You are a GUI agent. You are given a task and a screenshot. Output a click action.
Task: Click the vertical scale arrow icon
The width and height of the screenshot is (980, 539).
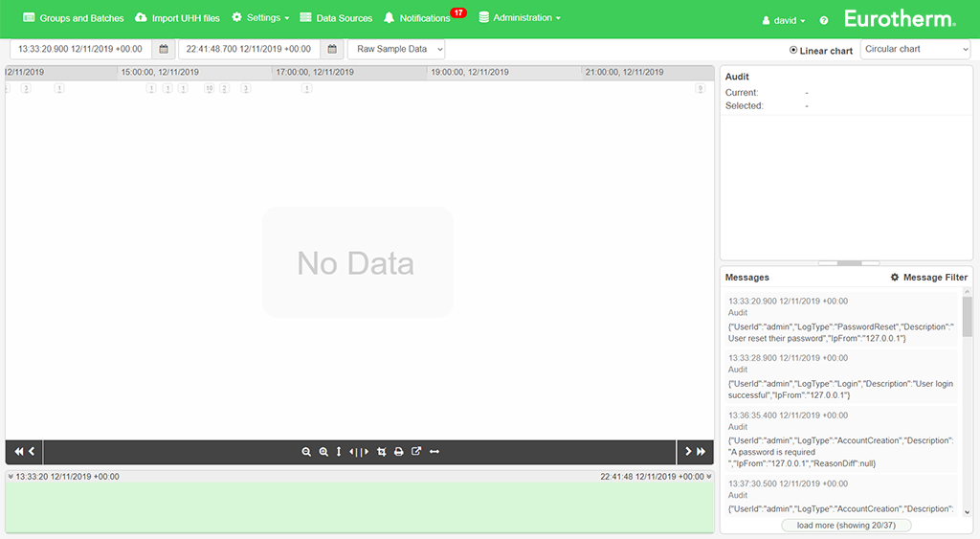click(x=339, y=452)
